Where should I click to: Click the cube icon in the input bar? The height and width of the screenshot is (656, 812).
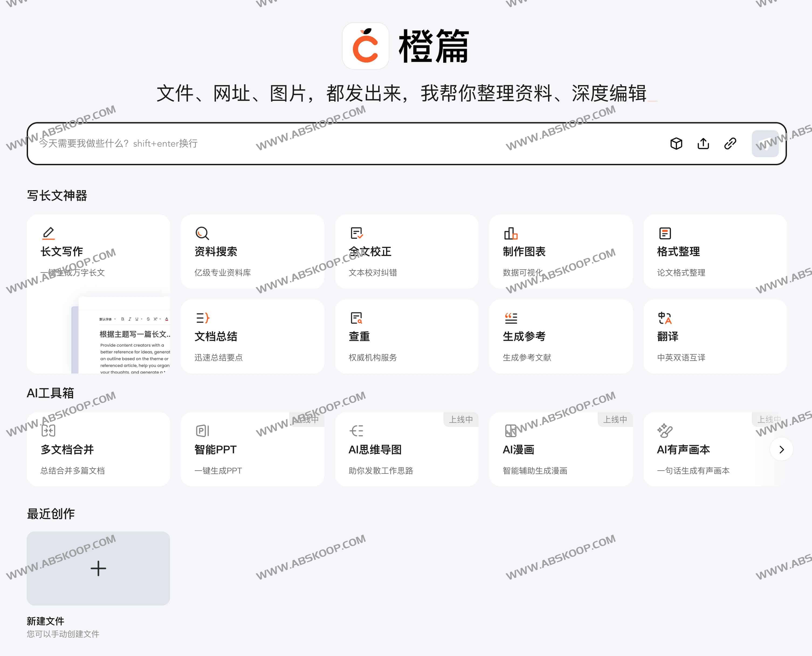(x=677, y=144)
